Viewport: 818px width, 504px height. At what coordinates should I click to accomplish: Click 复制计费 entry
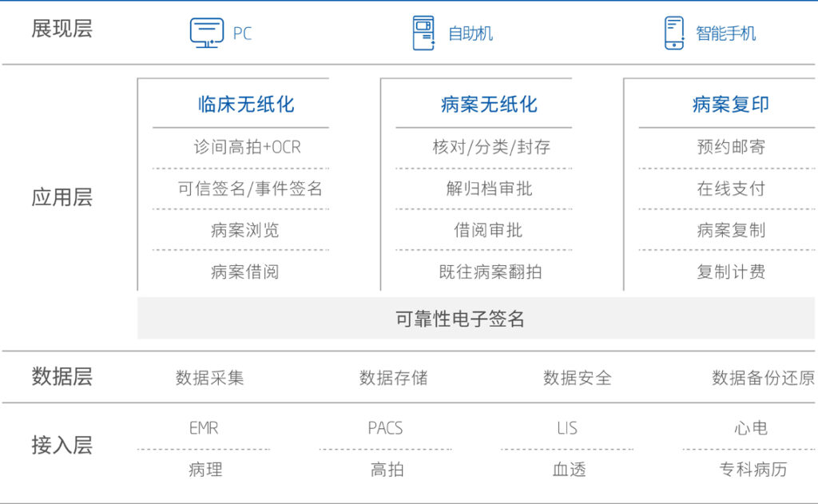tap(730, 272)
